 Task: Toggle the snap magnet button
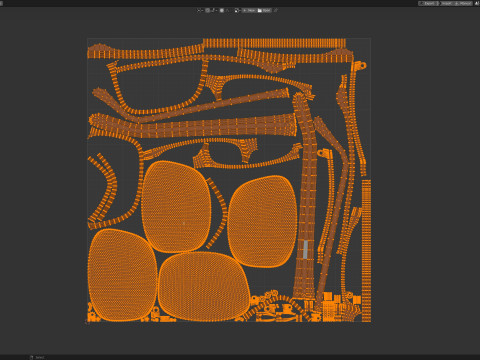tap(208, 10)
